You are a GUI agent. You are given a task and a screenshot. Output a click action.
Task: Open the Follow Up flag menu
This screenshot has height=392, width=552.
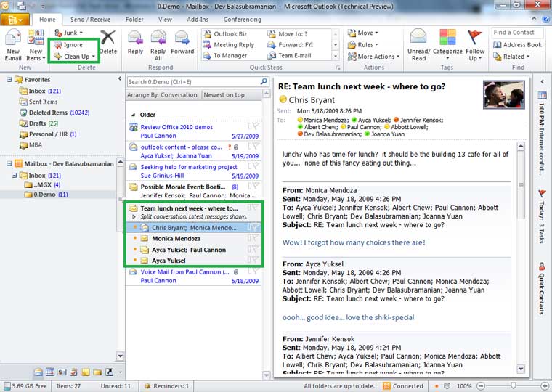pos(475,45)
